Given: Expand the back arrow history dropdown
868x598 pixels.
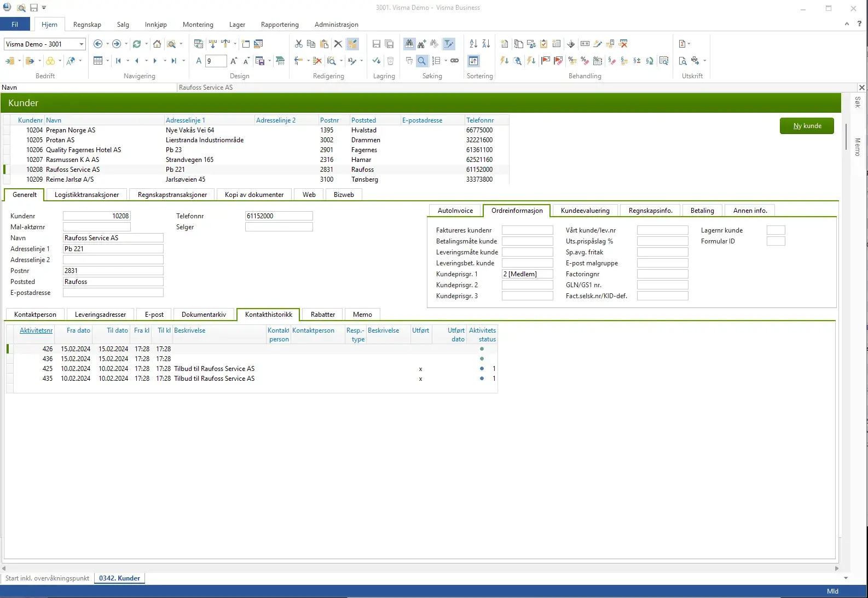Looking at the screenshot, I should coord(107,44).
